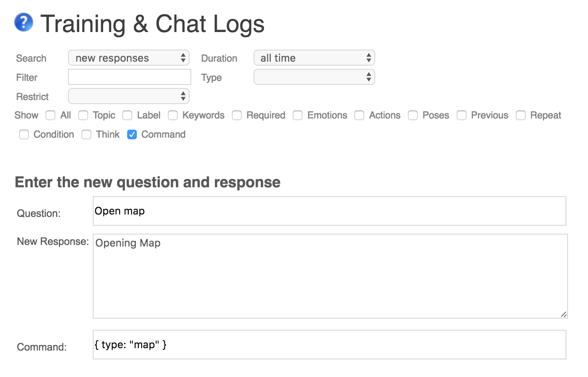Click the Enter the new question and response heading
The image size is (588, 377).
[x=148, y=182]
